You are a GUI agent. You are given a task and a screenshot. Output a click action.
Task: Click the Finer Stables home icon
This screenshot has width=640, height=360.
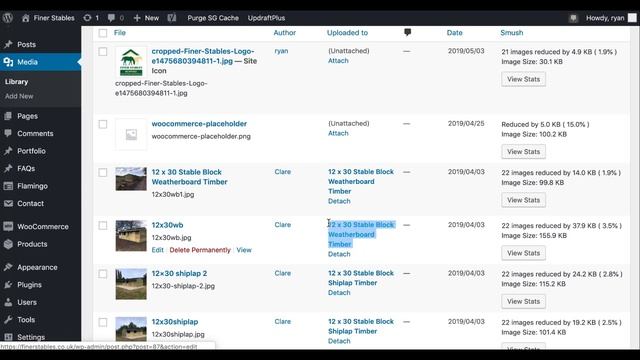pyautogui.click(x=25, y=18)
